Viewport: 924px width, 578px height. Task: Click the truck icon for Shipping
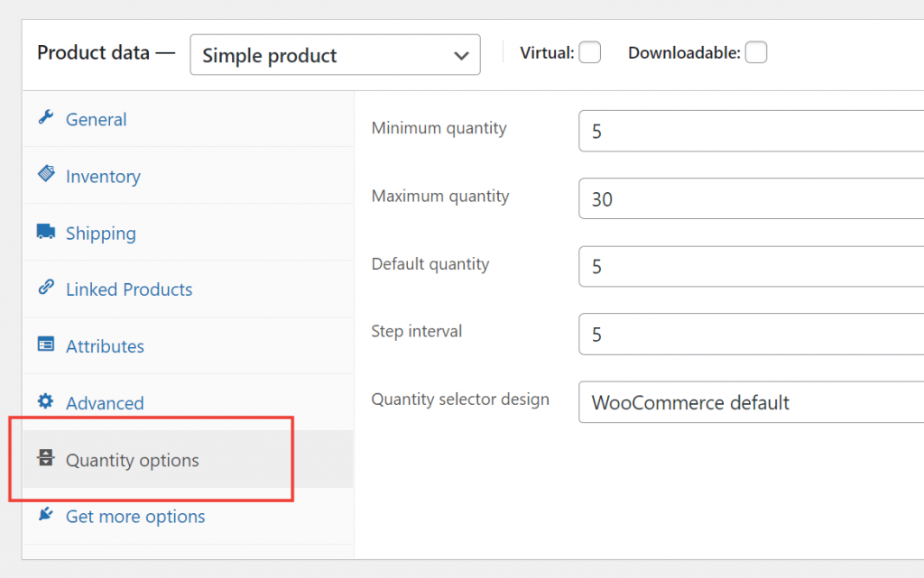[x=48, y=232]
